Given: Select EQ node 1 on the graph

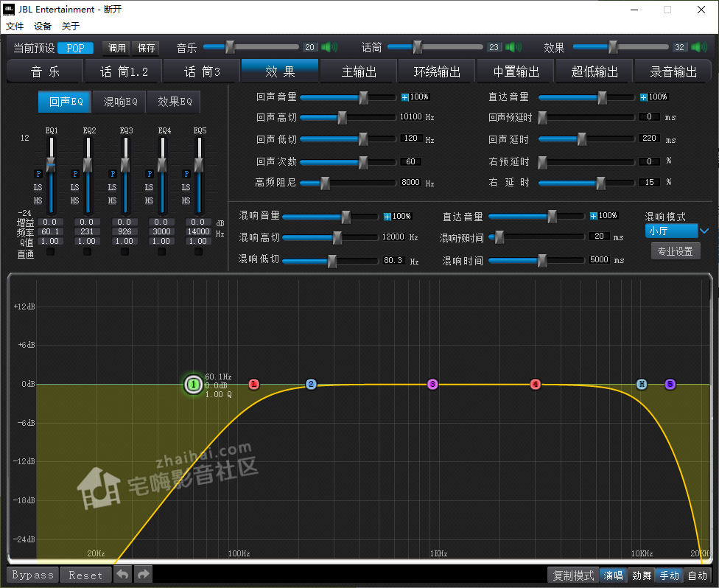Looking at the screenshot, I should click(x=194, y=385).
